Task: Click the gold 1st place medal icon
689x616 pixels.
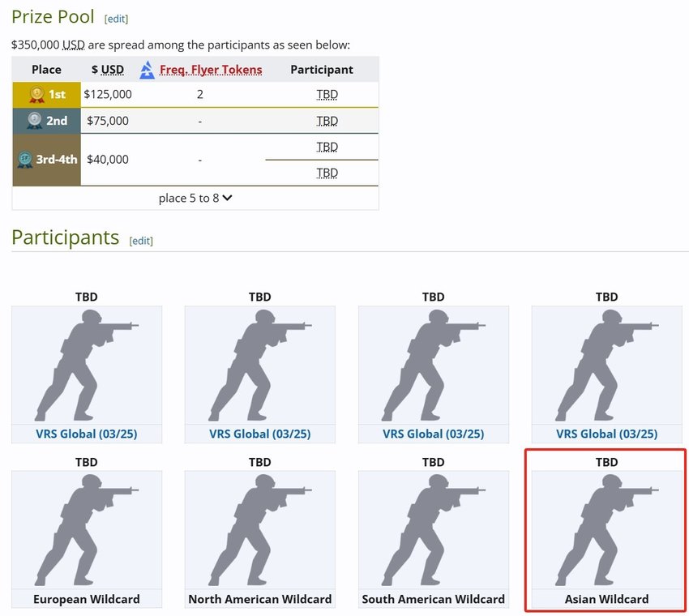Action: (x=36, y=95)
